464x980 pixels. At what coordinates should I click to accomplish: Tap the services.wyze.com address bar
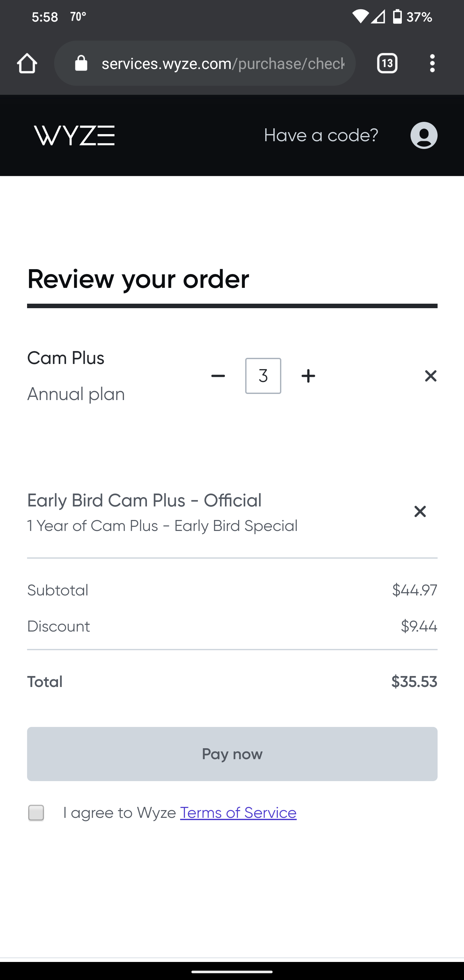click(222, 63)
